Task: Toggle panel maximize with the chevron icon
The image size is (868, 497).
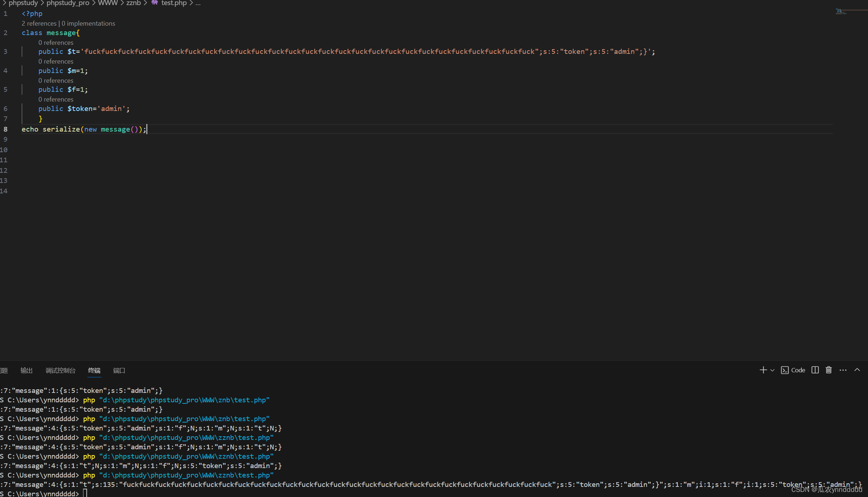Action: coord(858,370)
